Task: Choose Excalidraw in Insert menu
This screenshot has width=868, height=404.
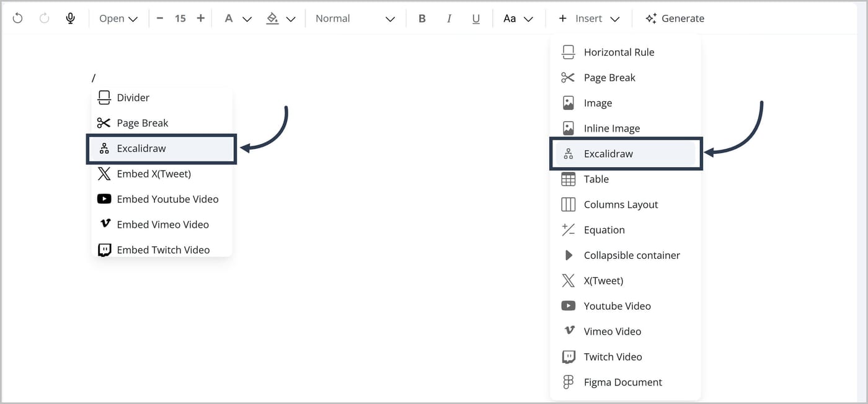Action: [x=626, y=154]
